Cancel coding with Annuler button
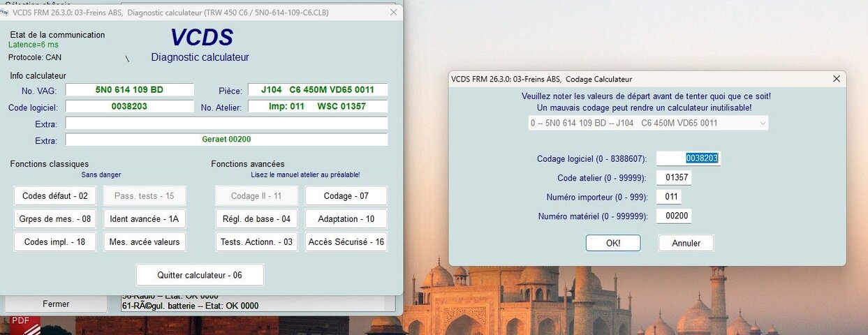The height and width of the screenshot is (335, 868). pyautogui.click(x=686, y=243)
